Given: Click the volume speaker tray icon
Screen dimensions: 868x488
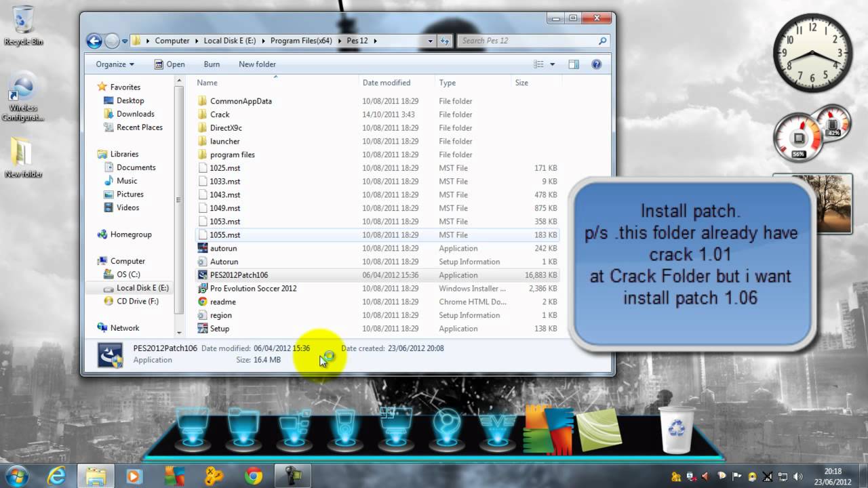Looking at the screenshot, I should pos(797,476).
